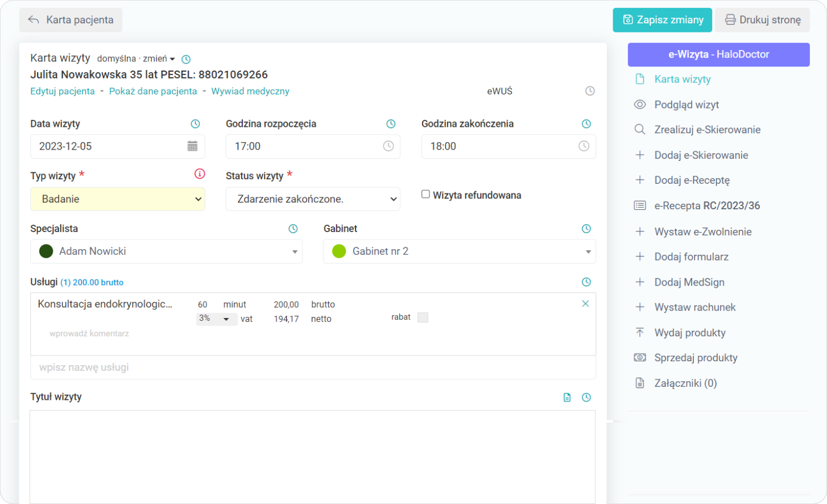Viewport: 827px width, 504px height.
Task: Click the plus icon for Dodaj e-Skierowanie
Action: (x=640, y=155)
